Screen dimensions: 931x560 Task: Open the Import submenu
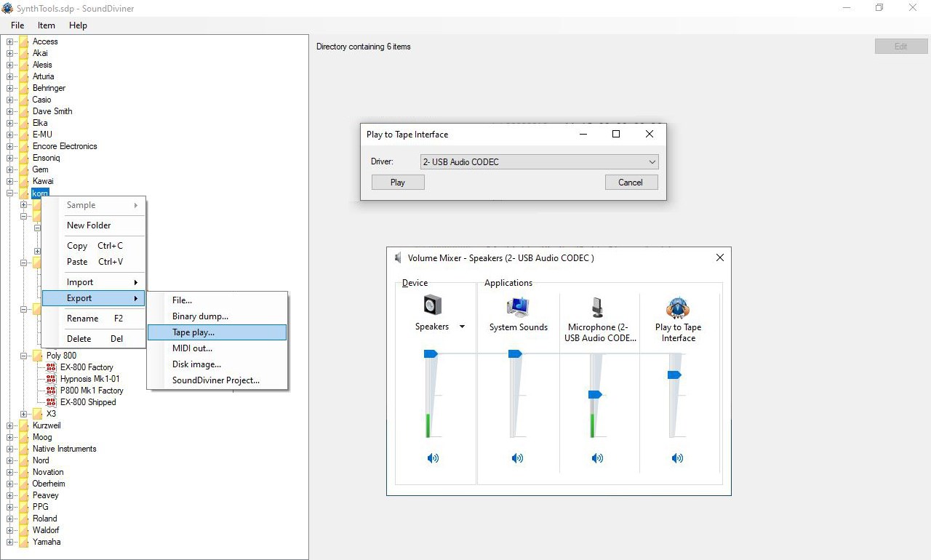tap(93, 282)
